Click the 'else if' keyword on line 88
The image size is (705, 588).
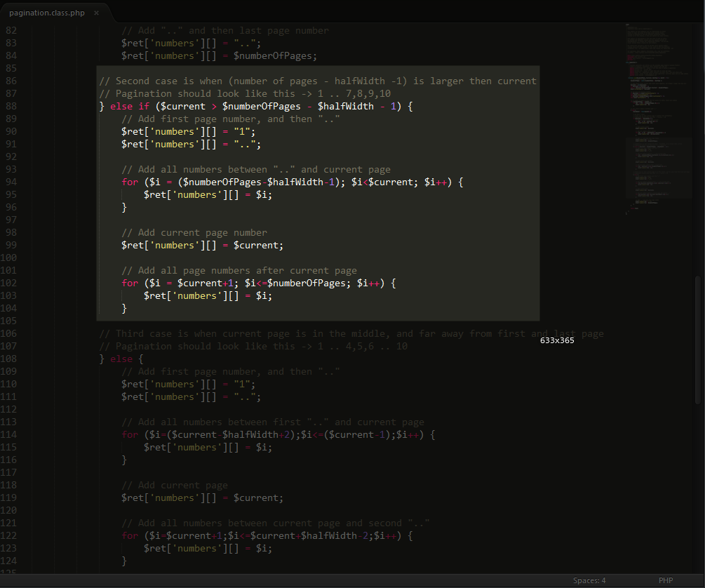[x=130, y=107]
